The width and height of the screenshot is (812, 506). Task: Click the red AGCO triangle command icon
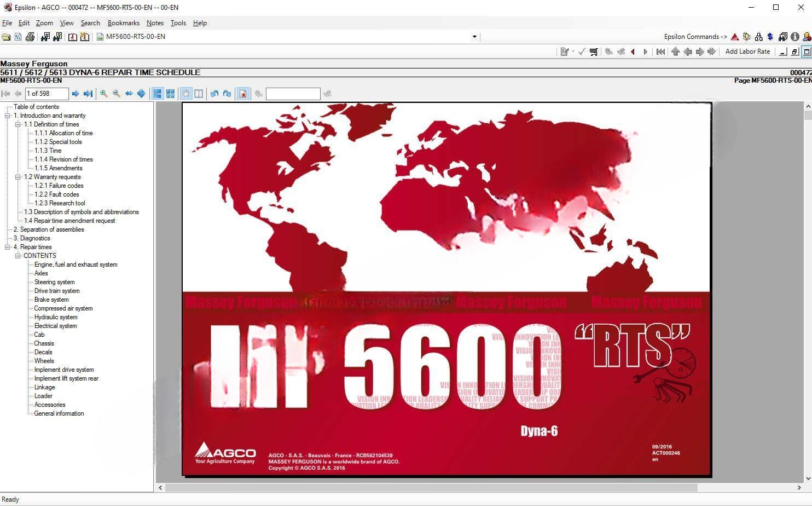[x=735, y=37]
